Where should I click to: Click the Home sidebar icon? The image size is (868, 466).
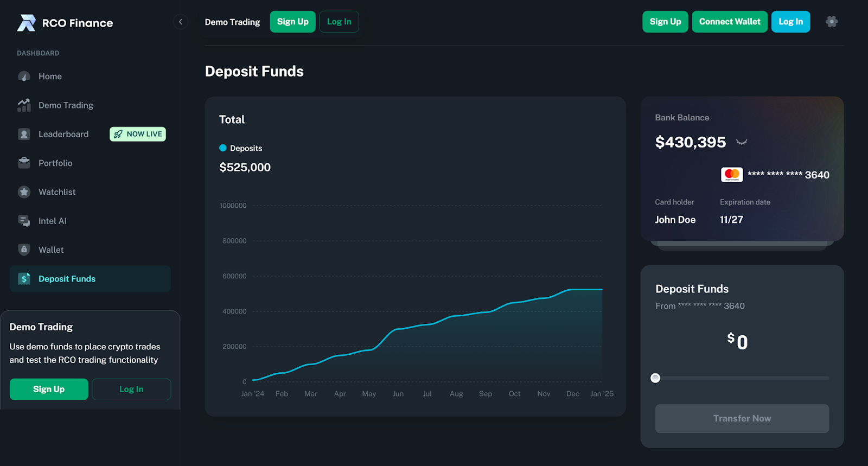(24, 76)
